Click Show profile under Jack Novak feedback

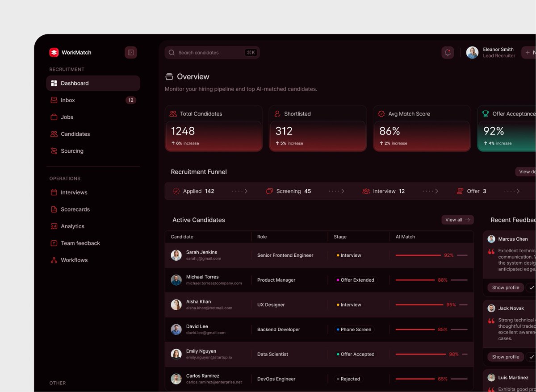coord(506,357)
